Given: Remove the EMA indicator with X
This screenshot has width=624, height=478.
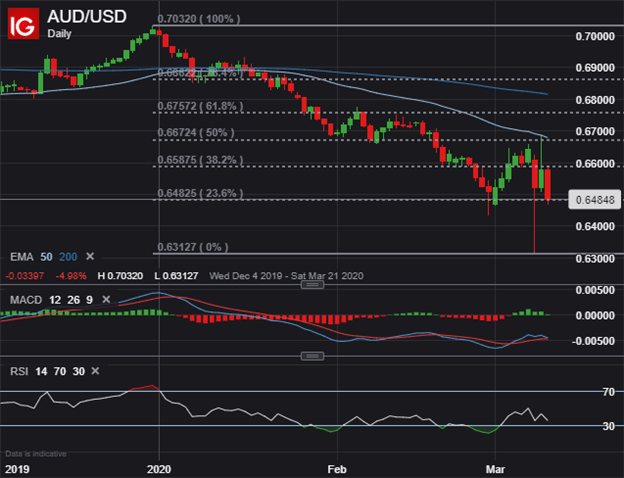Looking at the screenshot, I should pos(90,257).
